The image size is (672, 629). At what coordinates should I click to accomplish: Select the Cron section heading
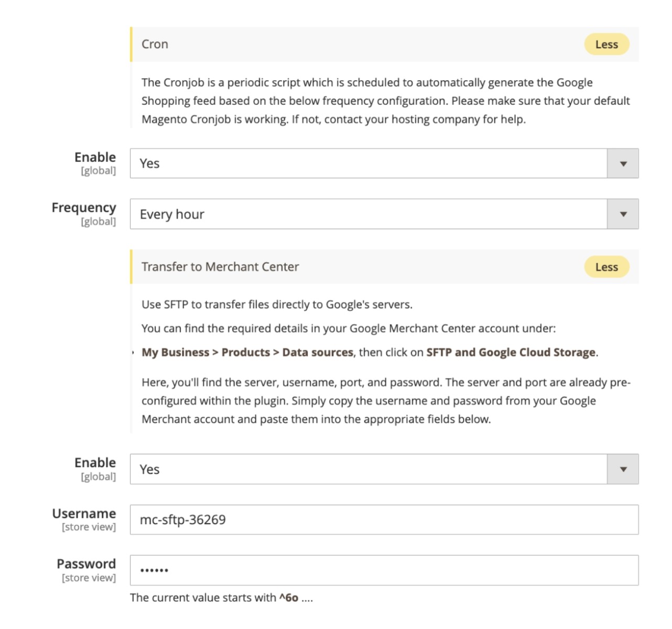[155, 44]
